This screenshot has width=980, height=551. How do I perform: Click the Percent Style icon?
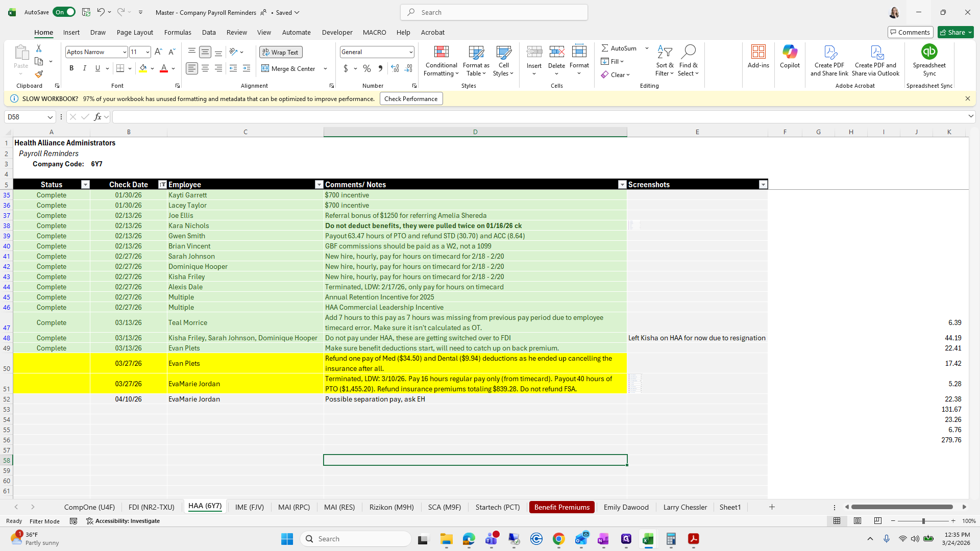[366, 68]
